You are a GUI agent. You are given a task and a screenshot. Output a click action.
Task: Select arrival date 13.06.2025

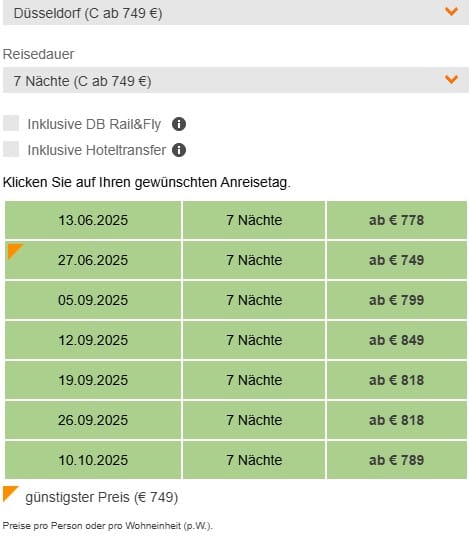[x=93, y=220]
